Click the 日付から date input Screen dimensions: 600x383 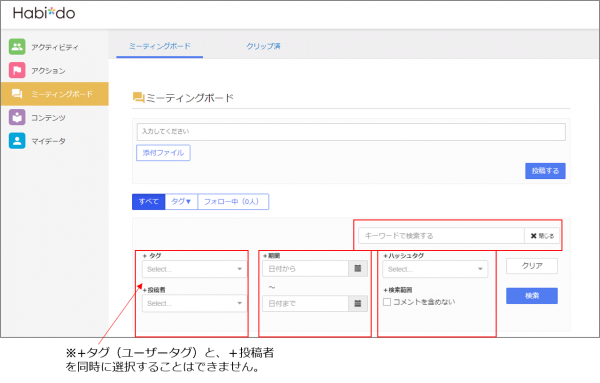[305, 269]
